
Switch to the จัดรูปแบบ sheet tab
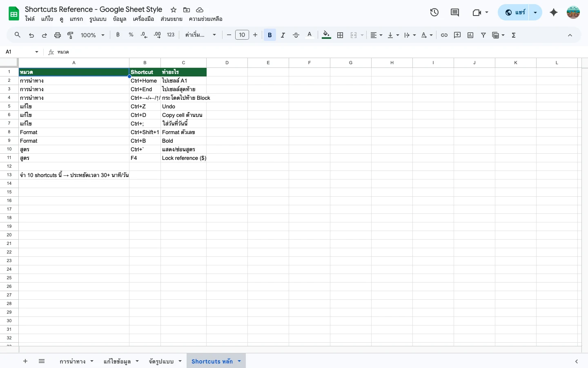pos(161,361)
